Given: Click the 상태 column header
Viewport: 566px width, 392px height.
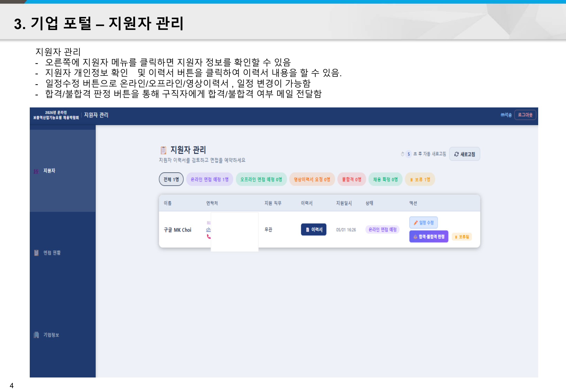Looking at the screenshot, I should click(x=369, y=203).
